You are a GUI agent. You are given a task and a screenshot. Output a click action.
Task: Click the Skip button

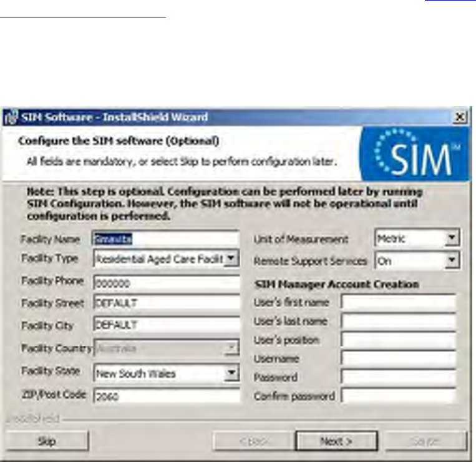click(47, 441)
